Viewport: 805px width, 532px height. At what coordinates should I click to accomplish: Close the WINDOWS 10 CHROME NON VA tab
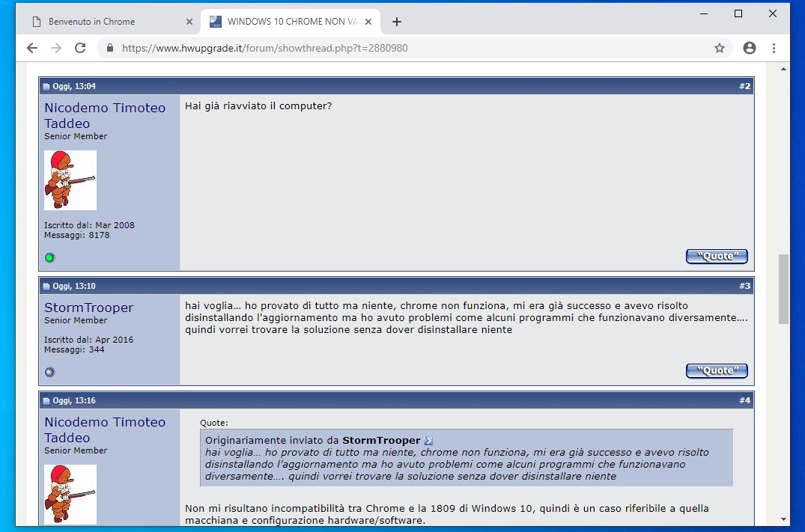click(368, 22)
